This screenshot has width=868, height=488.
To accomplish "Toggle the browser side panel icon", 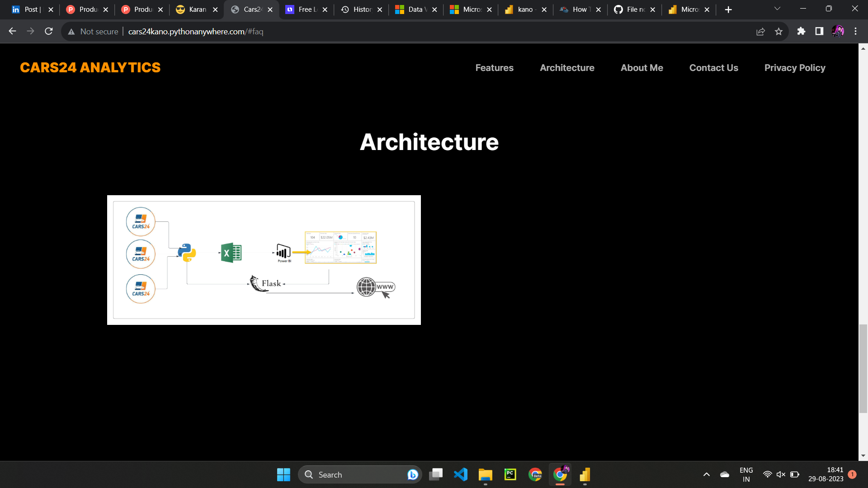I will pos(819,31).
